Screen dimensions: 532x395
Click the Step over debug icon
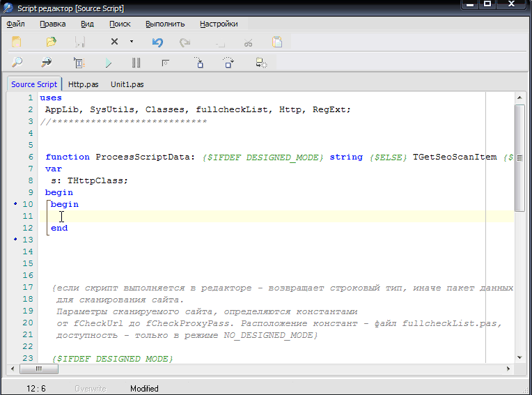click(228, 63)
